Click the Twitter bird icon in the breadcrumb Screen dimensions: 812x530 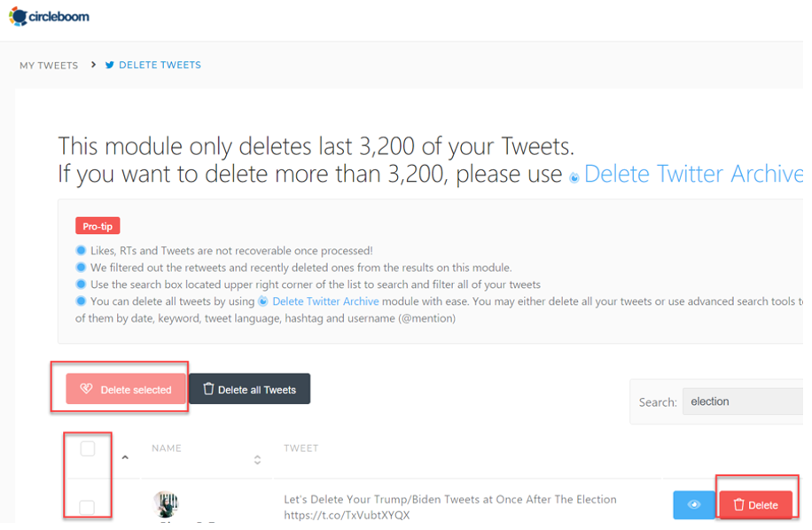pos(108,65)
